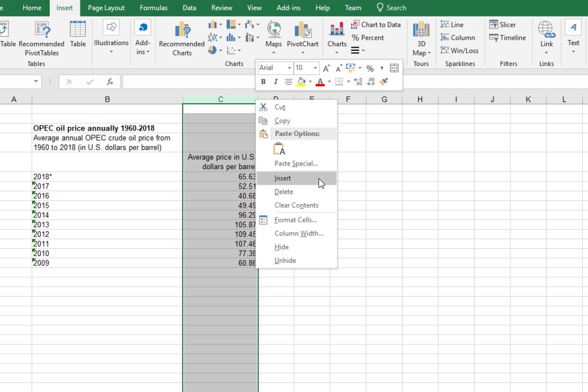Image resolution: width=588 pixels, height=392 pixels.
Task: Switch to the Formulas tab
Action: 153,8
